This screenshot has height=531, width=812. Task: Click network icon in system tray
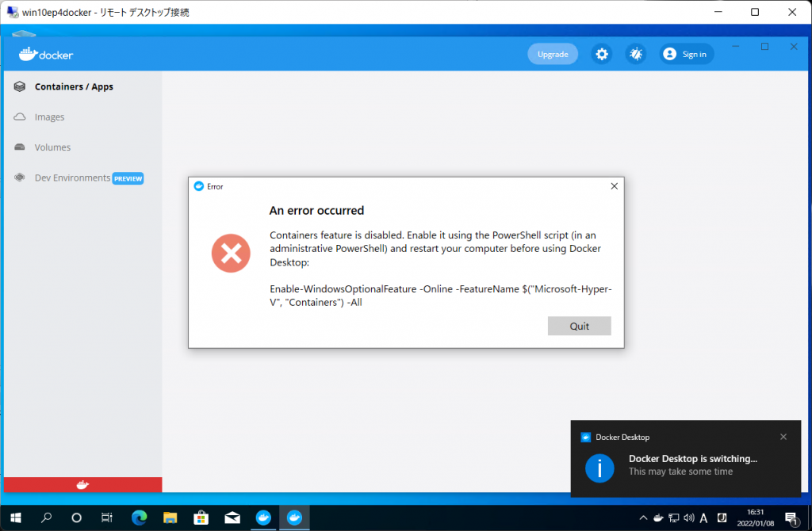point(674,518)
